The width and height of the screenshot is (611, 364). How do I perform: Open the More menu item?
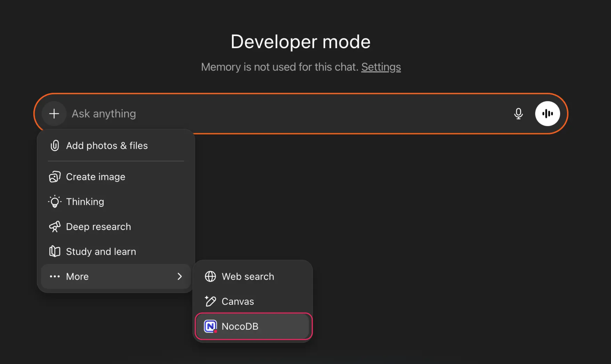tap(77, 276)
